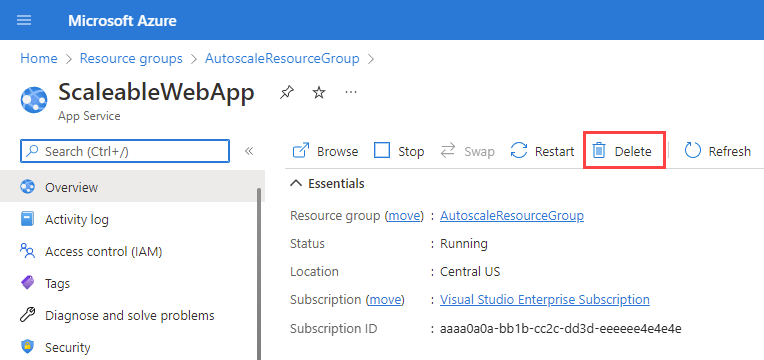Restart the app service

pos(542,152)
